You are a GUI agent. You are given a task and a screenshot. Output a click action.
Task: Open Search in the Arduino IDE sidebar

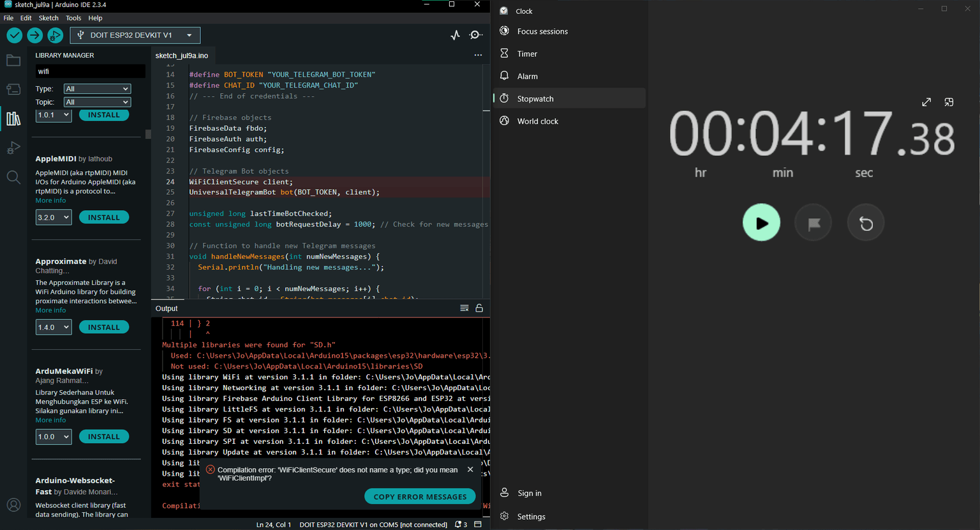tap(13, 177)
